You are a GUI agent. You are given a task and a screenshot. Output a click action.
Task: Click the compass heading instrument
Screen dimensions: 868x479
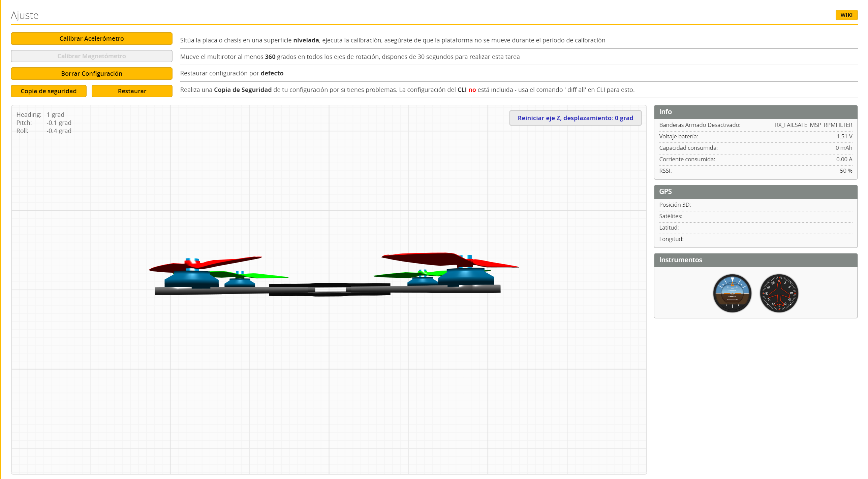tap(779, 293)
